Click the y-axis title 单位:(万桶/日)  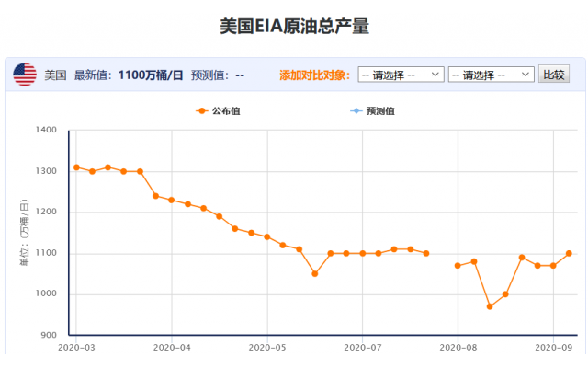[x=24, y=233]
